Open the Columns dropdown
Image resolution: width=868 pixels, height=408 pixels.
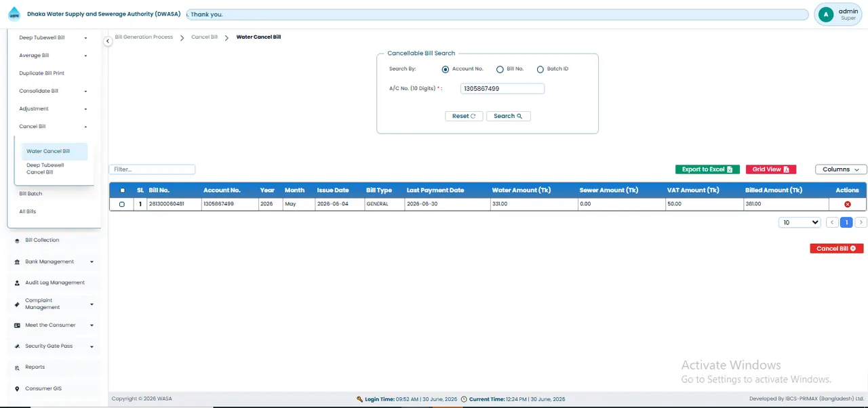click(x=841, y=169)
